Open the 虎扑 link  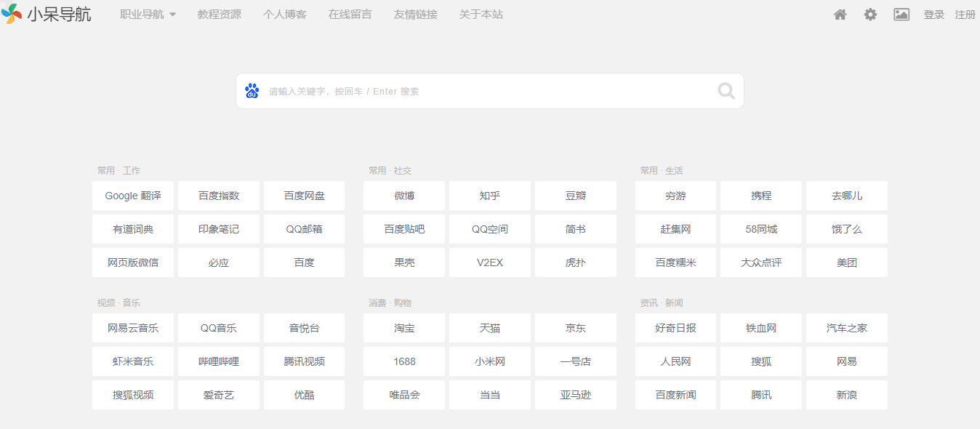[x=576, y=262]
